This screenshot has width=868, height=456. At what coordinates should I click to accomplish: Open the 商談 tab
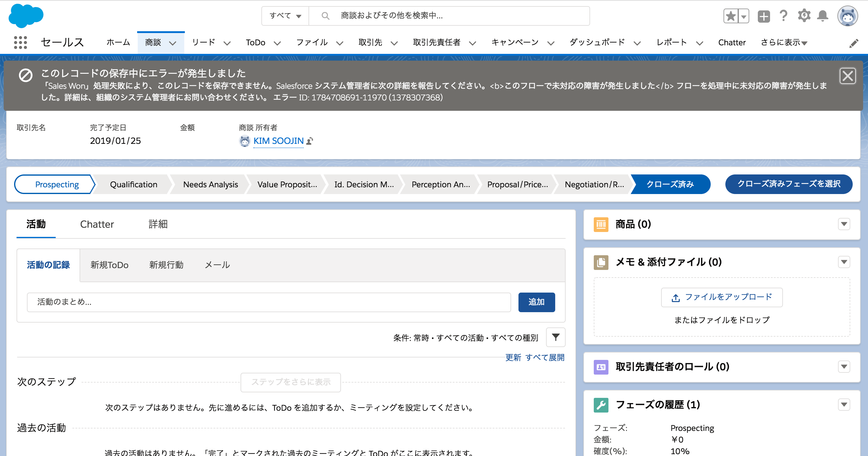(x=153, y=43)
